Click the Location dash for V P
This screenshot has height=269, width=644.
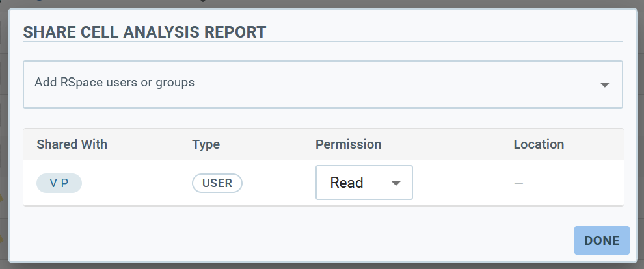point(518,183)
